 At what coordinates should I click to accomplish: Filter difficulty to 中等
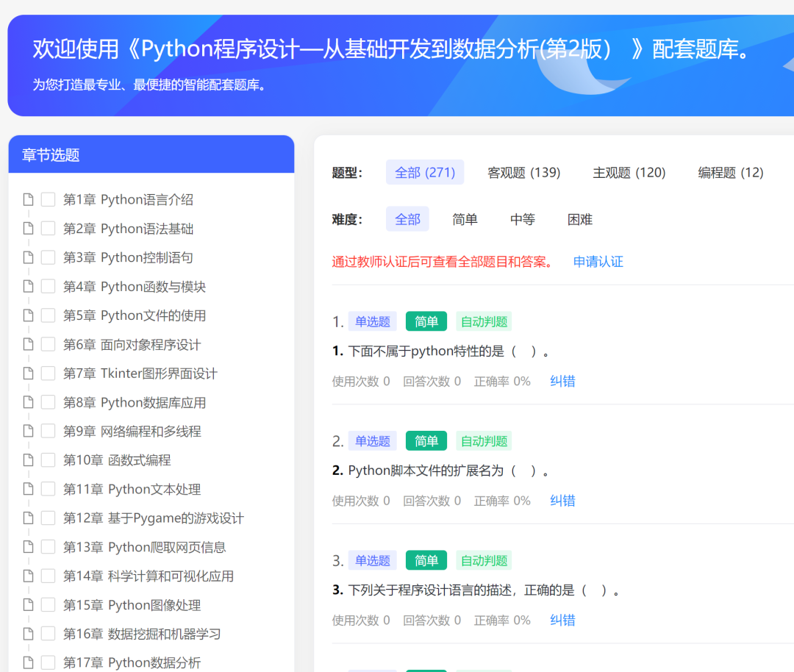[x=522, y=219]
